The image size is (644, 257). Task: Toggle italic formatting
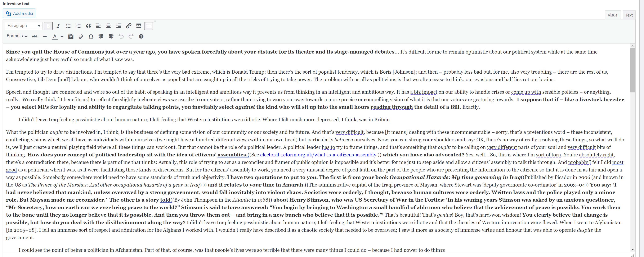(x=58, y=26)
